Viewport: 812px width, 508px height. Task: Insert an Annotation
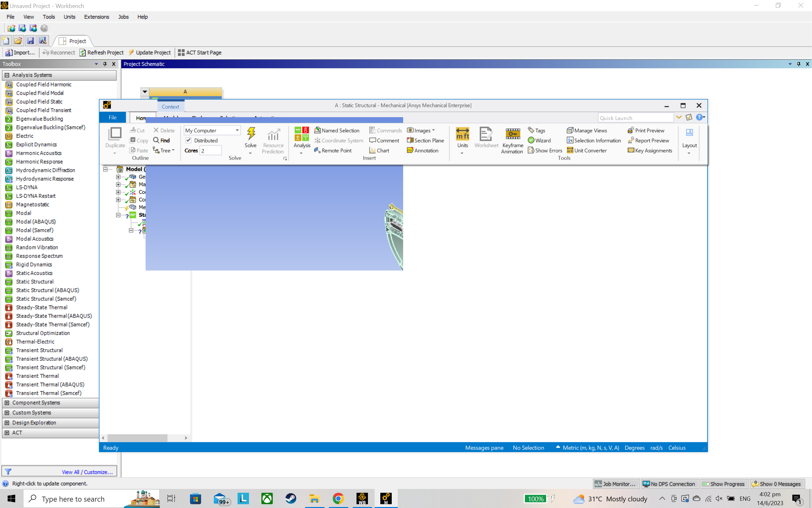(422, 150)
